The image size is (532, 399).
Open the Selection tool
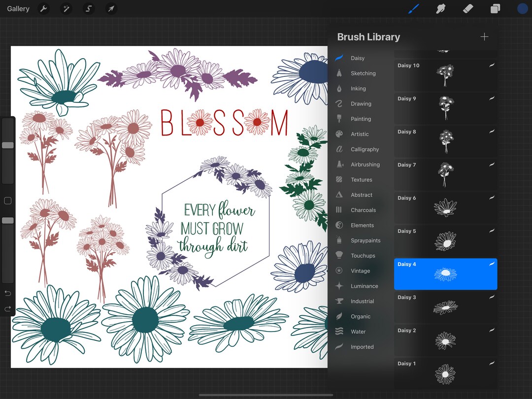[89, 8]
